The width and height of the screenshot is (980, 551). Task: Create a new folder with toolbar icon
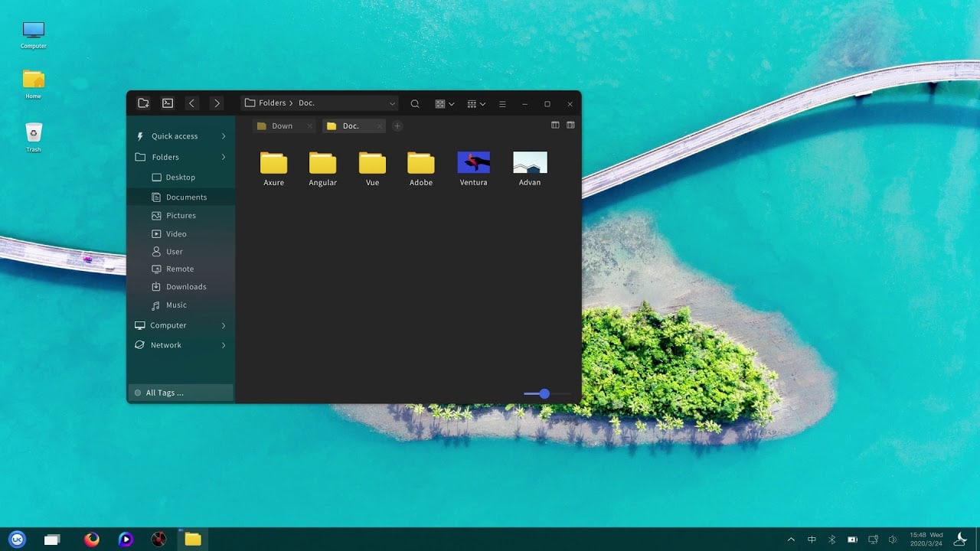(143, 103)
